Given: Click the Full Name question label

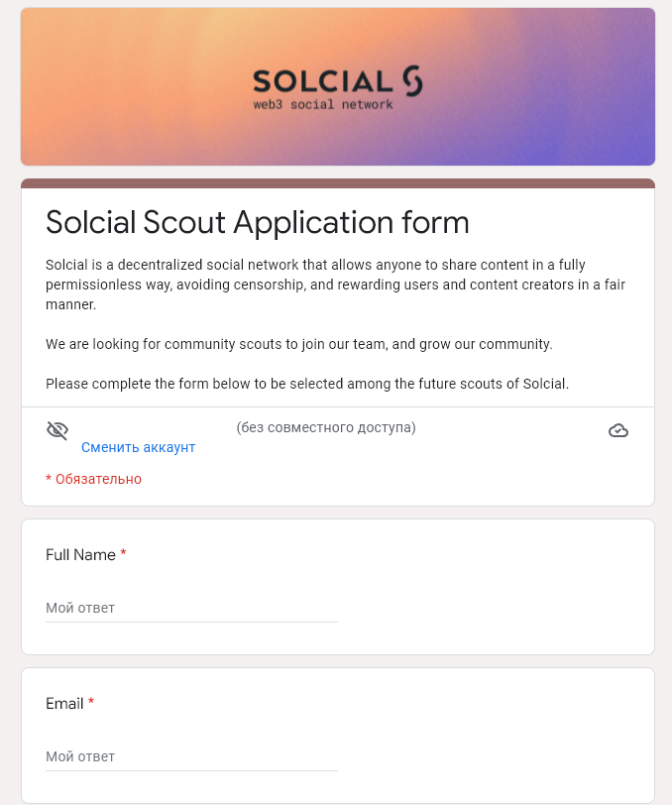Looking at the screenshot, I should coord(80,555).
